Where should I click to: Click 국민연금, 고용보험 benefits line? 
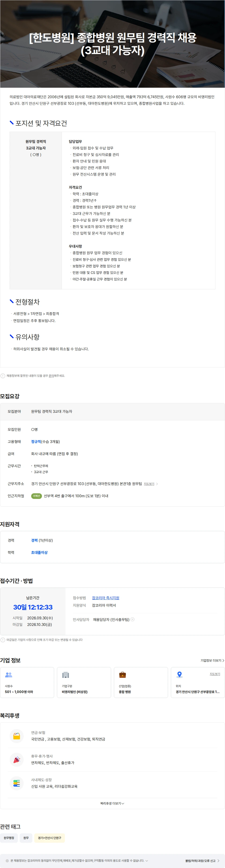68,739
